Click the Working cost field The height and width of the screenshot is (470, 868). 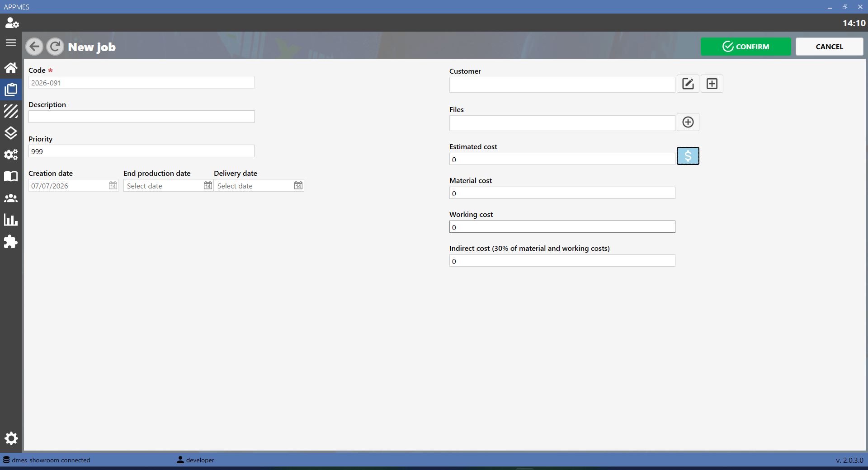click(562, 227)
